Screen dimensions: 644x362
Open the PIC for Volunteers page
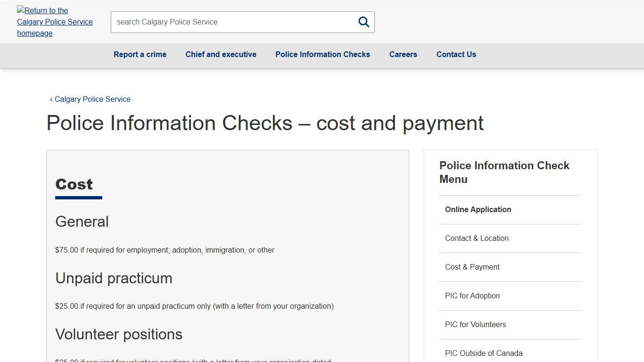click(475, 324)
